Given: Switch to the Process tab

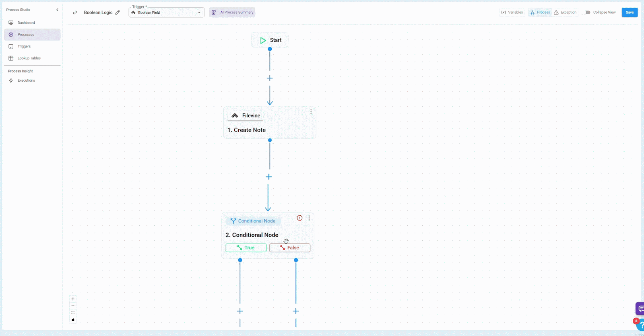Looking at the screenshot, I should coord(540,12).
